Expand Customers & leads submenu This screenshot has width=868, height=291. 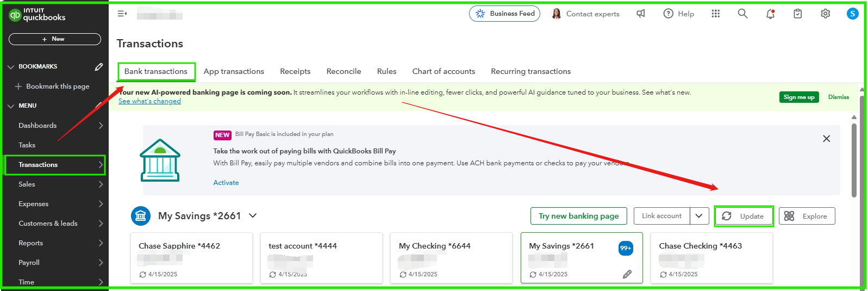pos(101,224)
